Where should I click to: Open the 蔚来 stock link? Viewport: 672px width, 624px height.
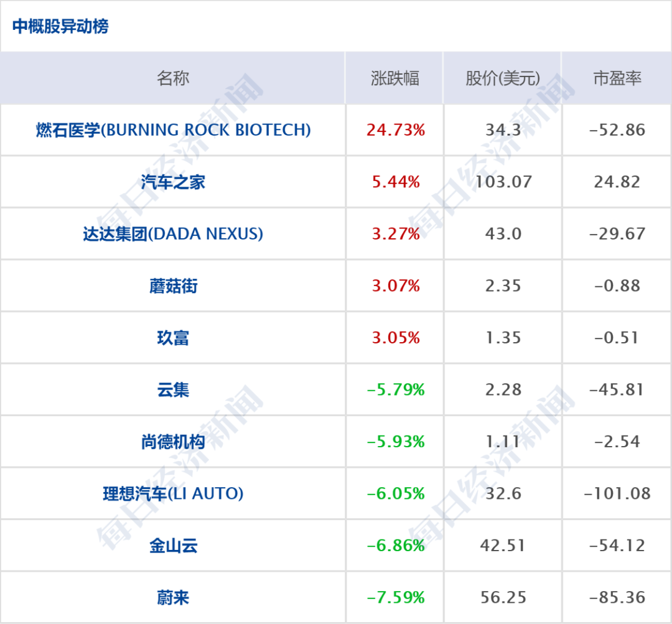pyautogui.click(x=173, y=598)
